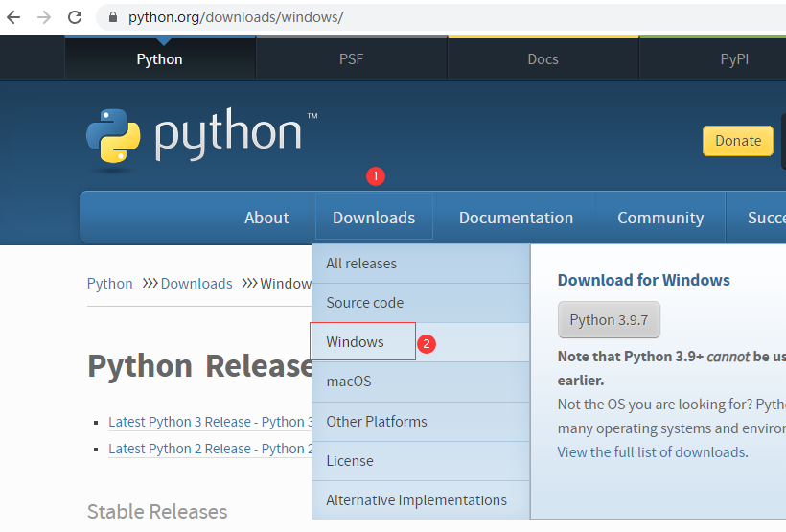The width and height of the screenshot is (786, 532).
Task: Select the Python top tab
Action: [160, 59]
